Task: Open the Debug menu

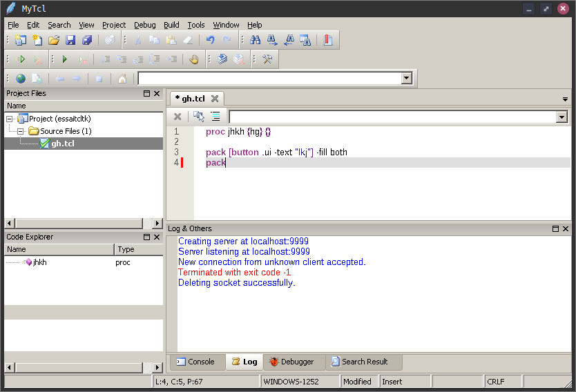Action: [144, 25]
